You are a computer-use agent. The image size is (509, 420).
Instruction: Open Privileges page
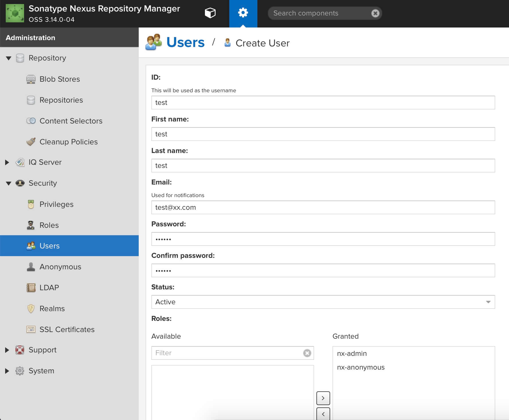[x=56, y=204]
